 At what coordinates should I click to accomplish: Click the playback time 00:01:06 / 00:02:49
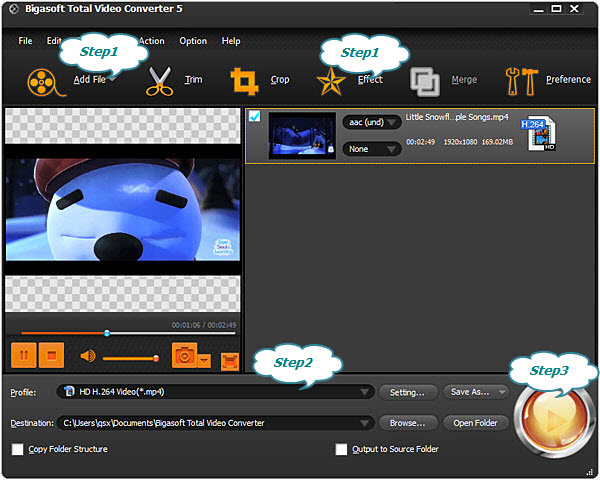coord(204,325)
